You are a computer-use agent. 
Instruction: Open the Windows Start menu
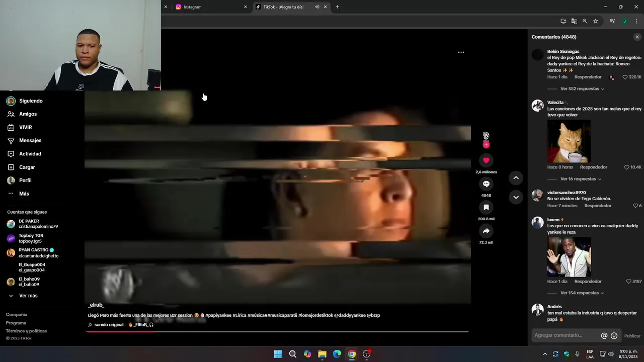278,354
